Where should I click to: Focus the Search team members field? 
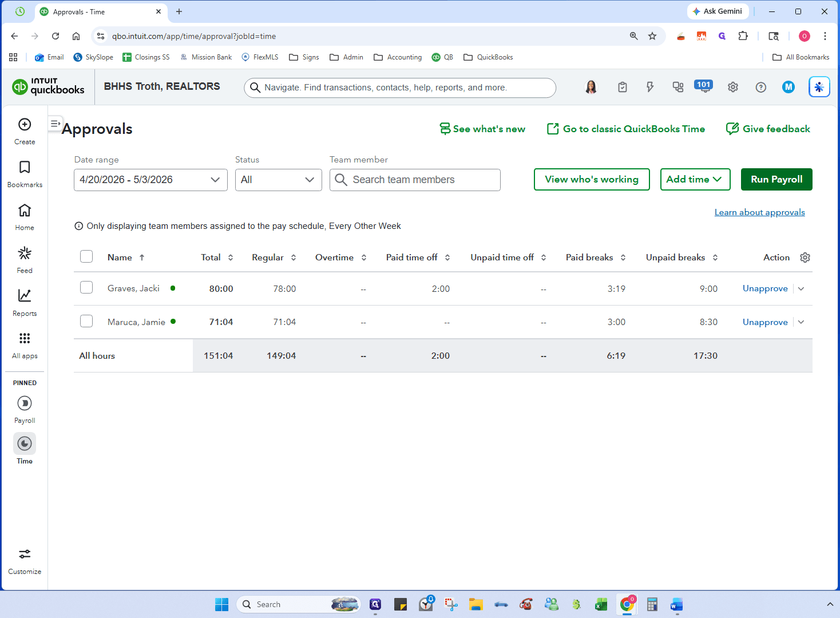pos(415,180)
